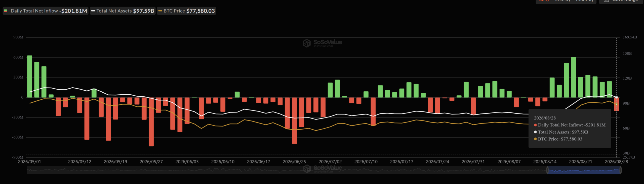The height and width of the screenshot is (184, 644).
Task: Click the 900M left axis label
Action: click(18, 37)
